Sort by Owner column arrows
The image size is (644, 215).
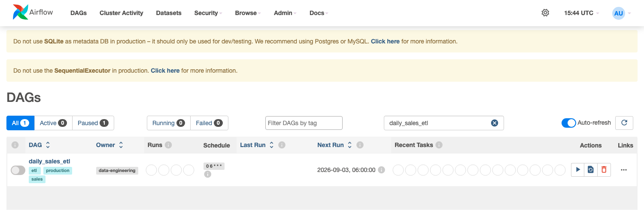point(121,145)
